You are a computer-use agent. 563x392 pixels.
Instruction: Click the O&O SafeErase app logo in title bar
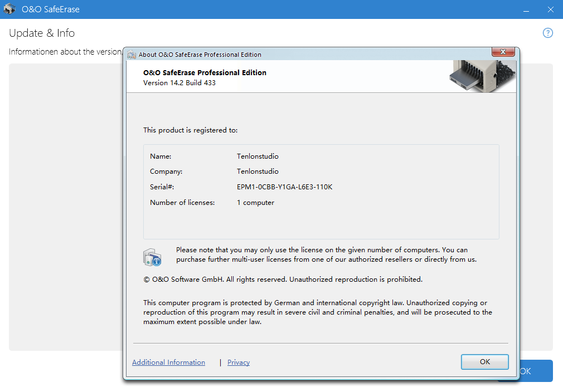pyautogui.click(x=9, y=9)
